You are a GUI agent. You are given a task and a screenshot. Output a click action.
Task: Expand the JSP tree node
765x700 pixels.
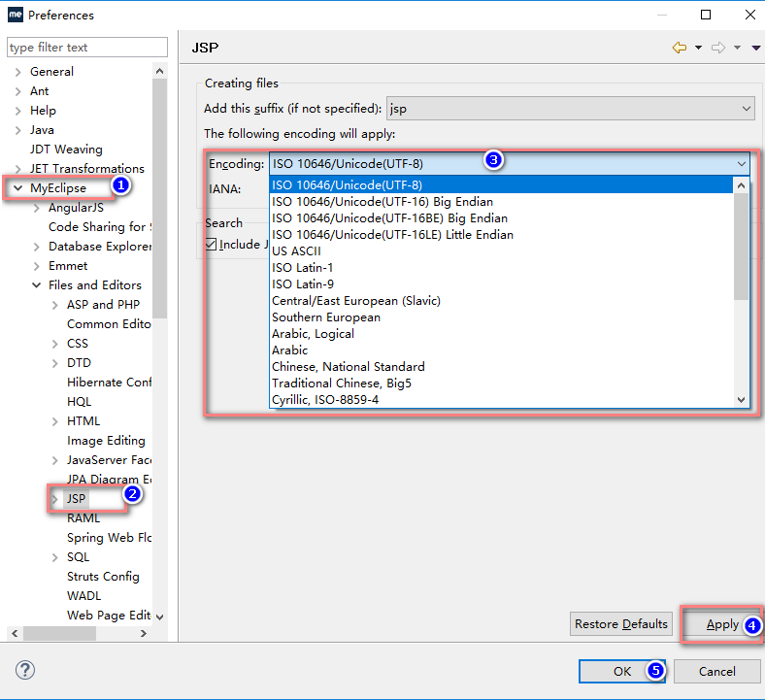55,499
